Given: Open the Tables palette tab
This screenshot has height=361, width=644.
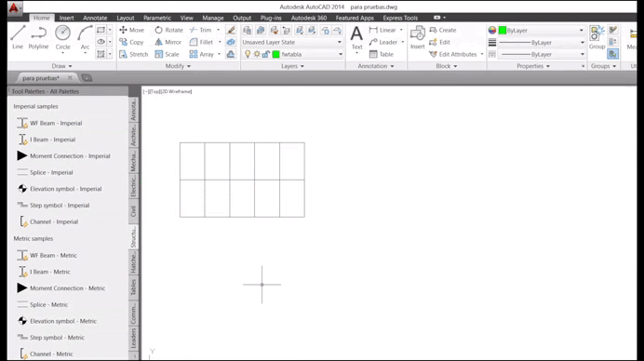Looking at the screenshot, I should pos(133,287).
